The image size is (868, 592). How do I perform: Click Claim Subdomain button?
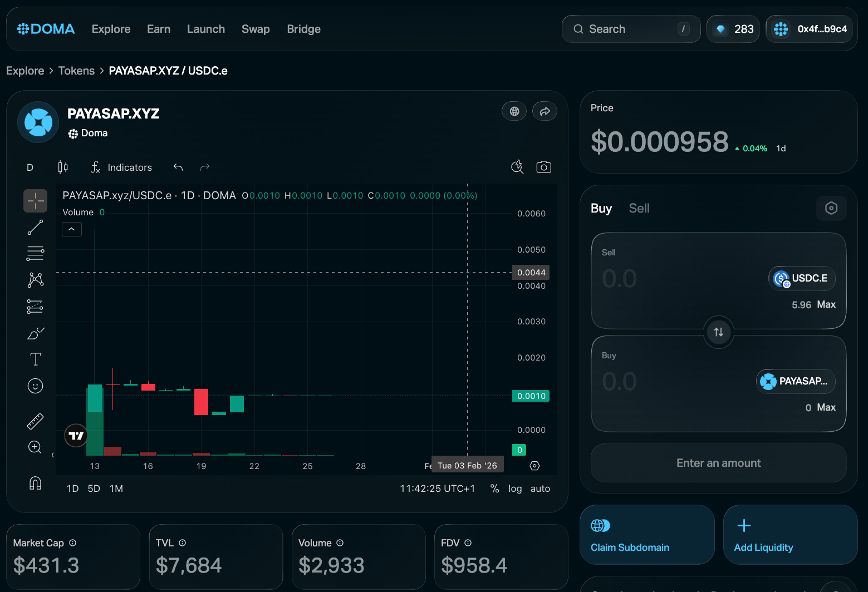[x=646, y=535]
